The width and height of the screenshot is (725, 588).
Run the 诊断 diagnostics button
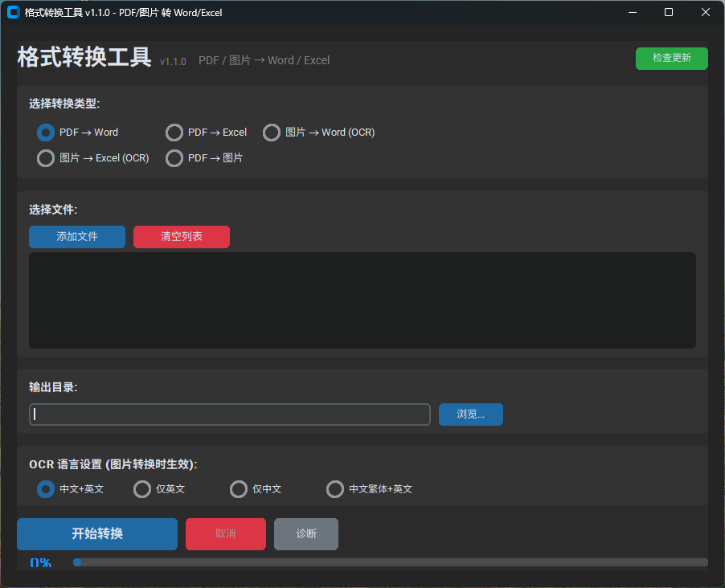(306, 534)
